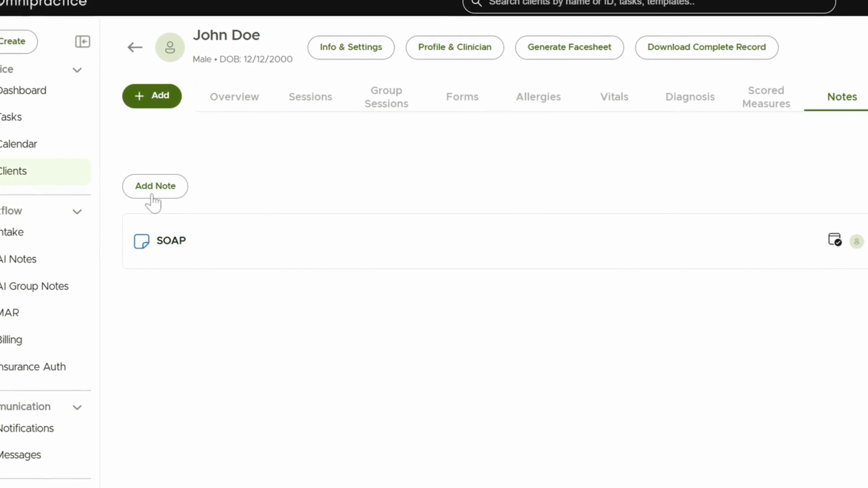Open AI Group Notes in sidebar

click(x=34, y=286)
